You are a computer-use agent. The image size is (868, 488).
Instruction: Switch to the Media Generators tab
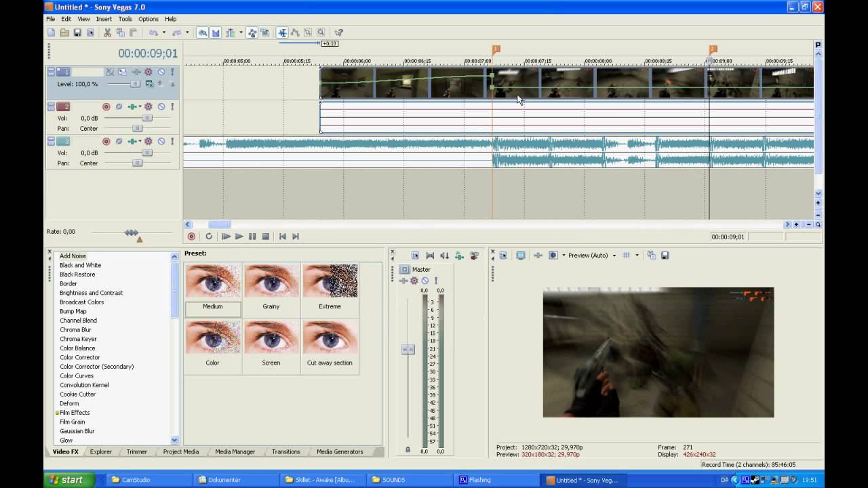(x=340, y=451)
